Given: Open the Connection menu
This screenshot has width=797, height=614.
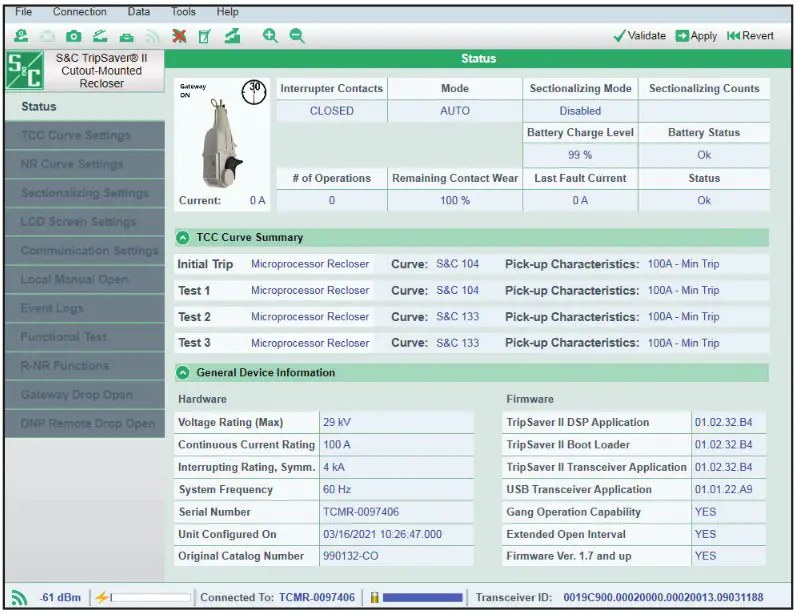Looking at the screenshot, I should 80,12.
